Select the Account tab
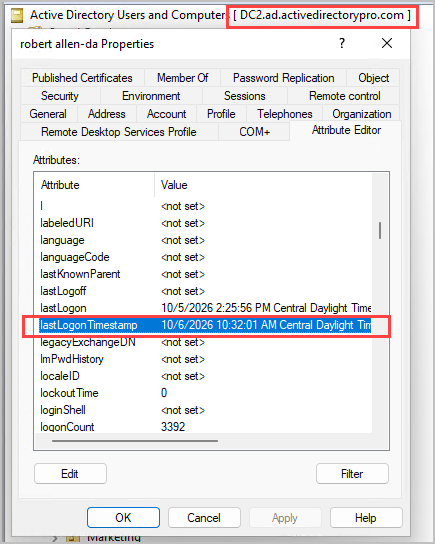 point(167,114)
